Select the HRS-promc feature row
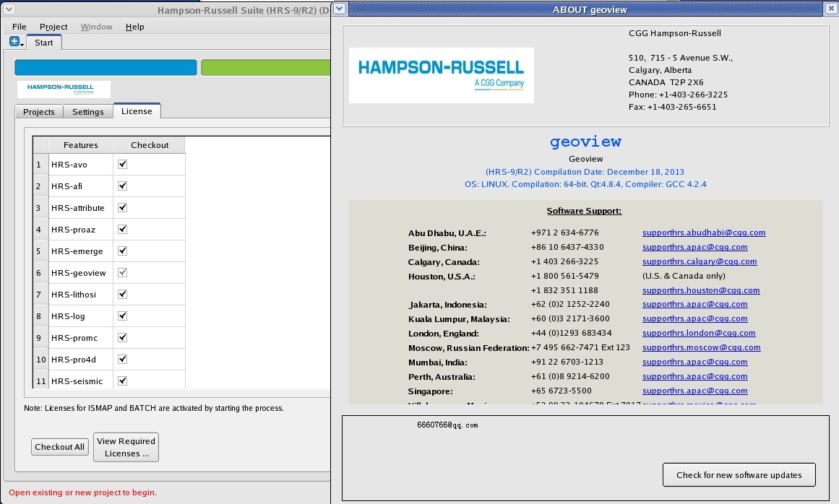 pos(80,338)
